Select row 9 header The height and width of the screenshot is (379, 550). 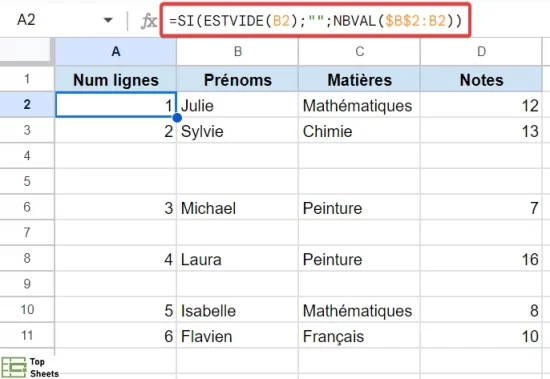pos(27,284)
